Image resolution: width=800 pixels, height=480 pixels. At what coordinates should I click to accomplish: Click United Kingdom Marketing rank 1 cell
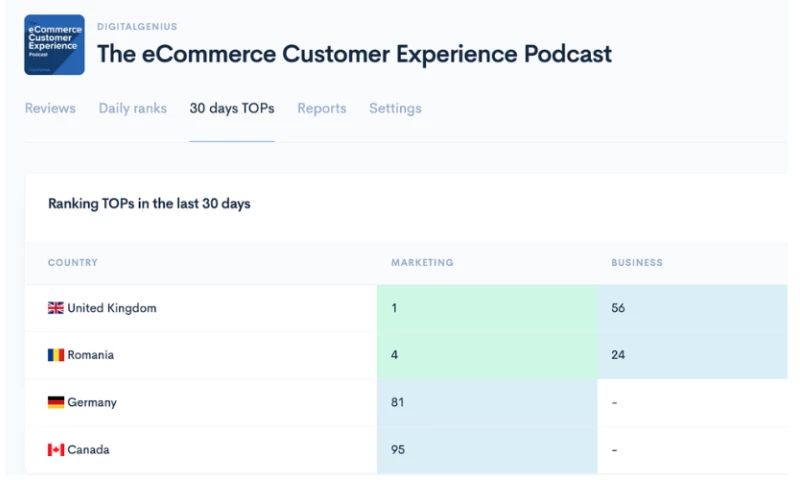coord(486,308)
